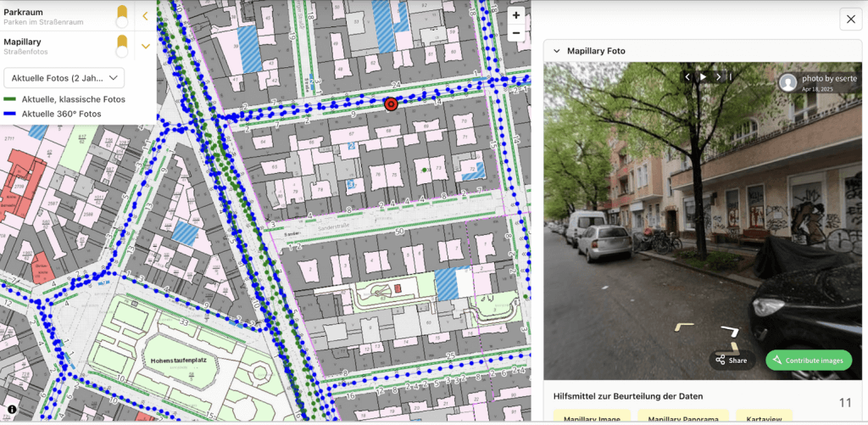The height and width of the screenshot is (425, 868).
Task: Collapse the Mapillary layer options chevron
Action: (x=145, y=47)
